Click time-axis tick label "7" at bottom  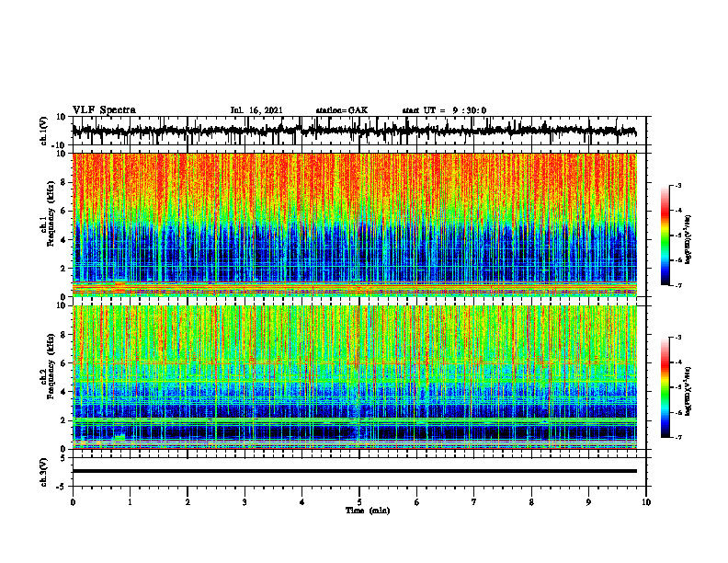tap(474, 502)
